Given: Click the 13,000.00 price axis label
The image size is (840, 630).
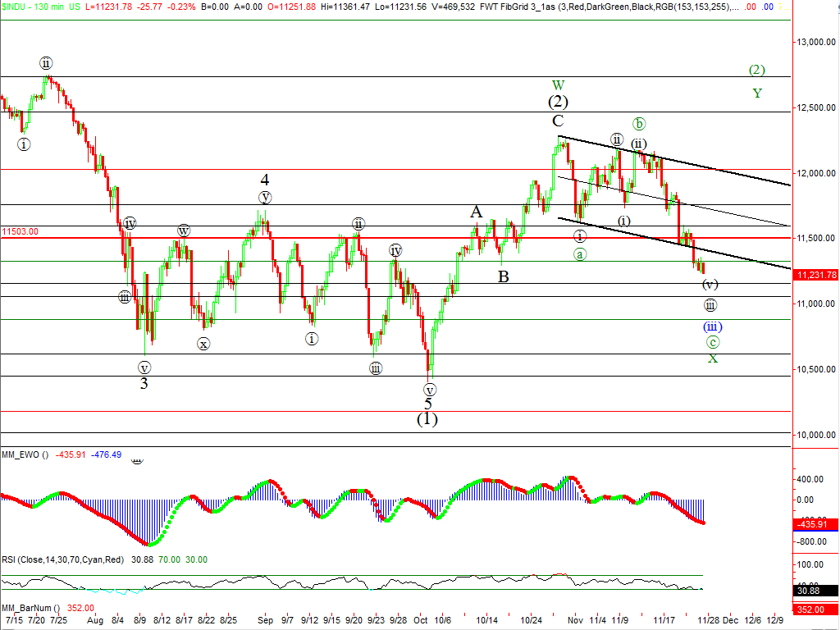Looking at the screenshot, I should [817, 42].
